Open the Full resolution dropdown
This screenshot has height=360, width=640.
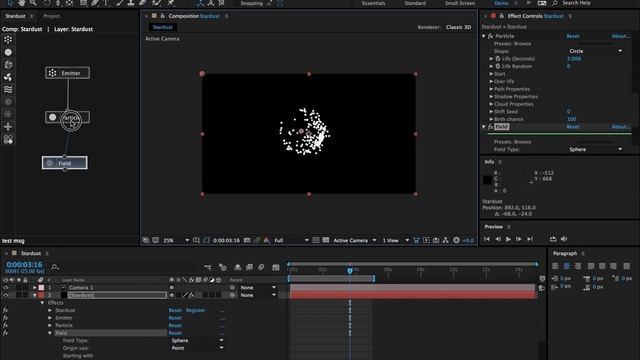click(291, 240)
